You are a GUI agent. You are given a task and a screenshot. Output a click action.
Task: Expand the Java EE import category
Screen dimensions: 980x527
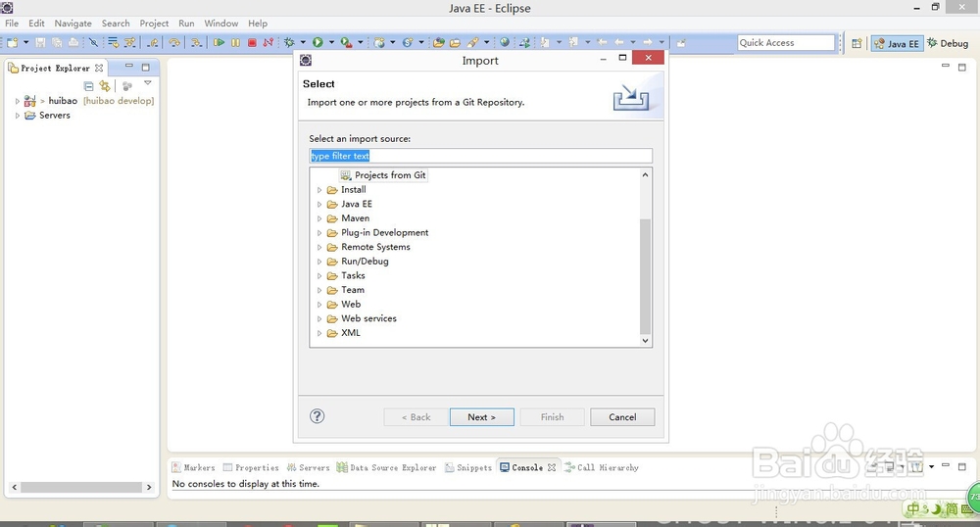point(319,204)
